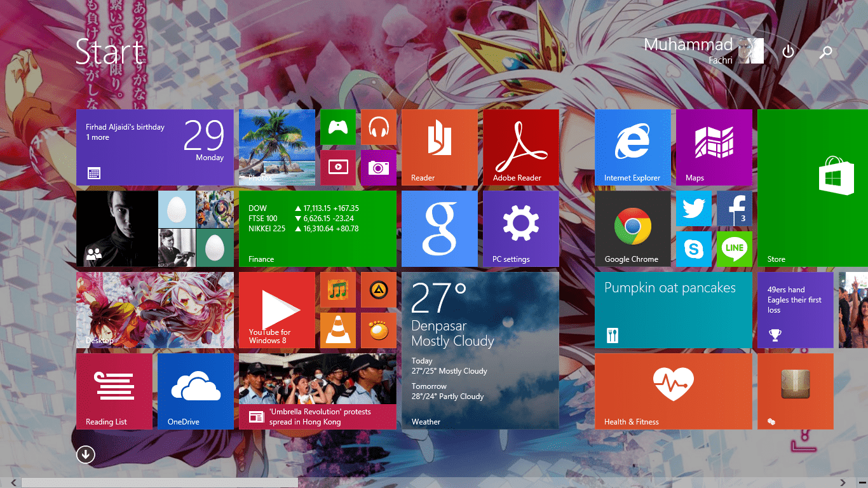Open the Maps tile
868x488 pixels.
(714, 147)
